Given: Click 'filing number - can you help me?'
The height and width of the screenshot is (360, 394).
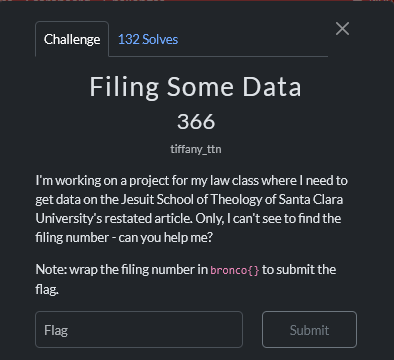Looking at the screenshot, I should point(124,238).
